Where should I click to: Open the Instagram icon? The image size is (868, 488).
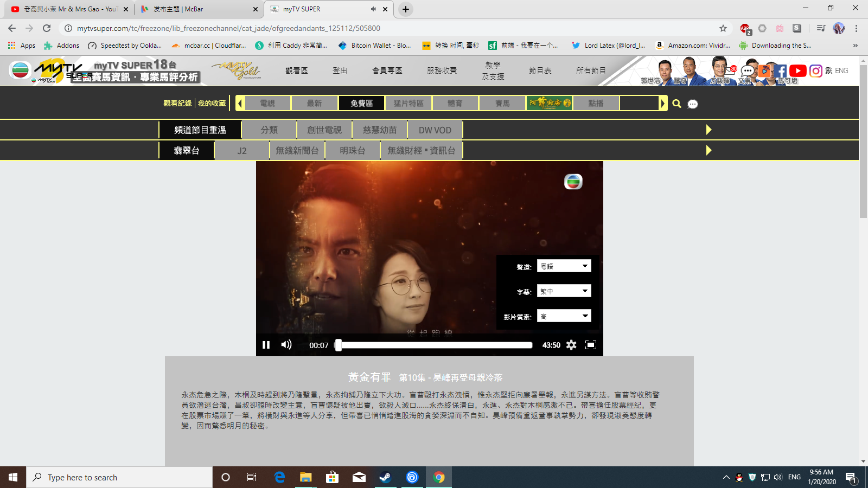(x=815, y=70)
